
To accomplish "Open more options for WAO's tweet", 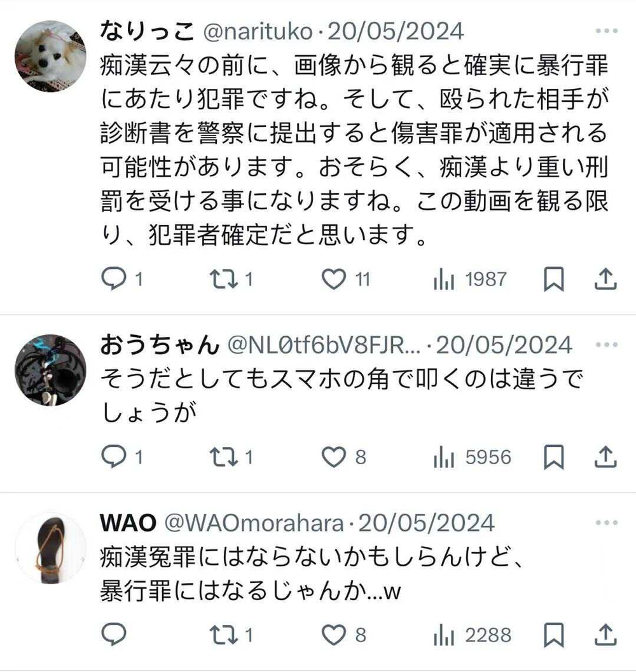I will pos(606,523).
